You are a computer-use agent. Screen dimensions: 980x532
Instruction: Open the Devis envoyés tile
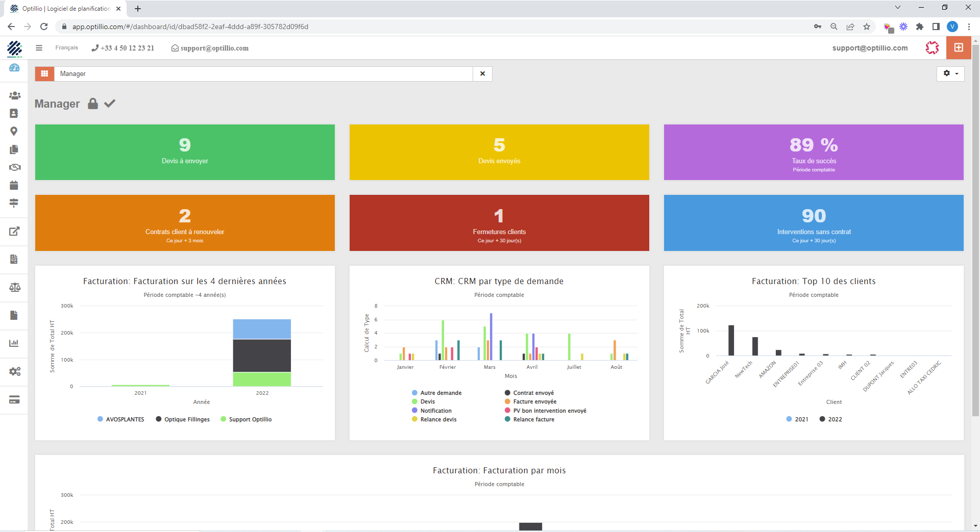[499, 152]
